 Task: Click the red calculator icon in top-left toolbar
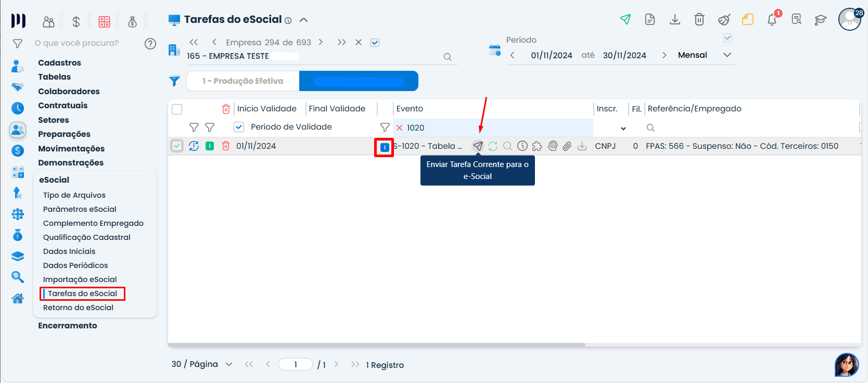pos(104,21)
